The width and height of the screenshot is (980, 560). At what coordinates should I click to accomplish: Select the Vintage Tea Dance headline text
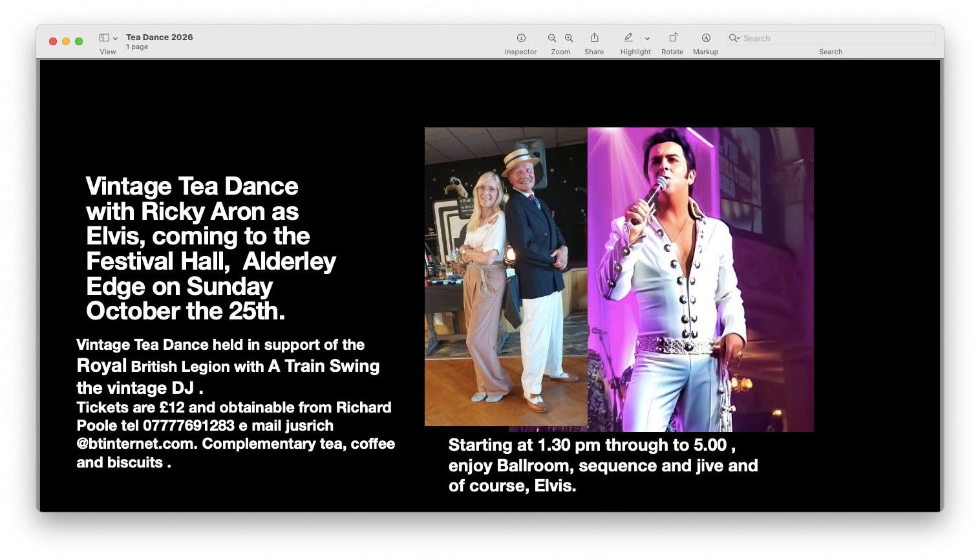pyautogui.click(x=211, y=248)
